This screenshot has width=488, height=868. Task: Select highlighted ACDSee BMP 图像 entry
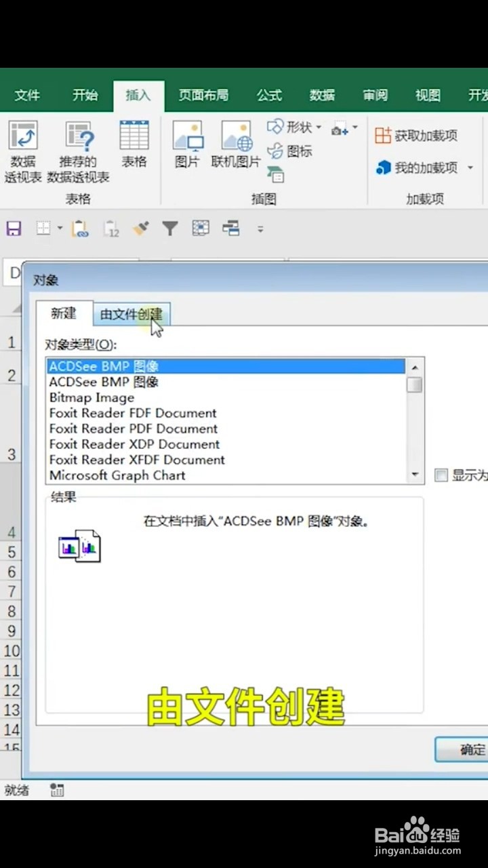tap(226, 366)
